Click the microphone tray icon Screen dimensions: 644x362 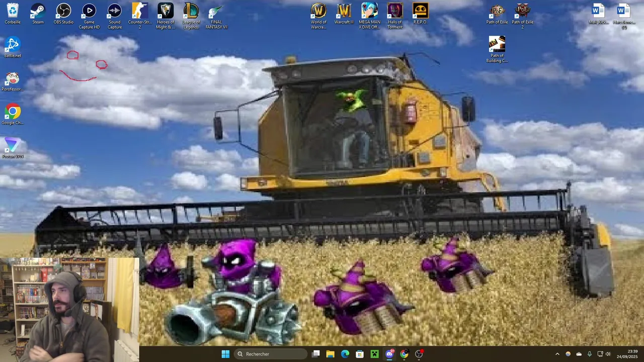(589, 354)
